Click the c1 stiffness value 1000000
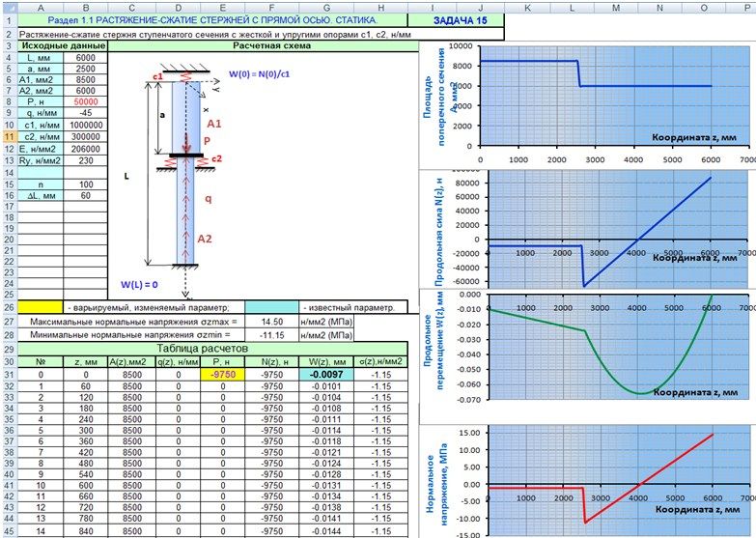756x538 pixels. (86, 125)
